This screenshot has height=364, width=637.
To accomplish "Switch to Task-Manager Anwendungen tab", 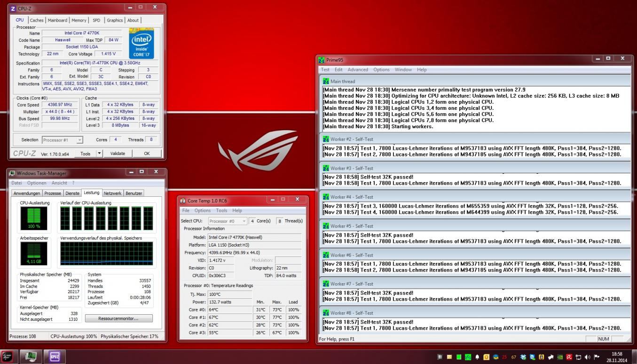I will pos(27,193).
